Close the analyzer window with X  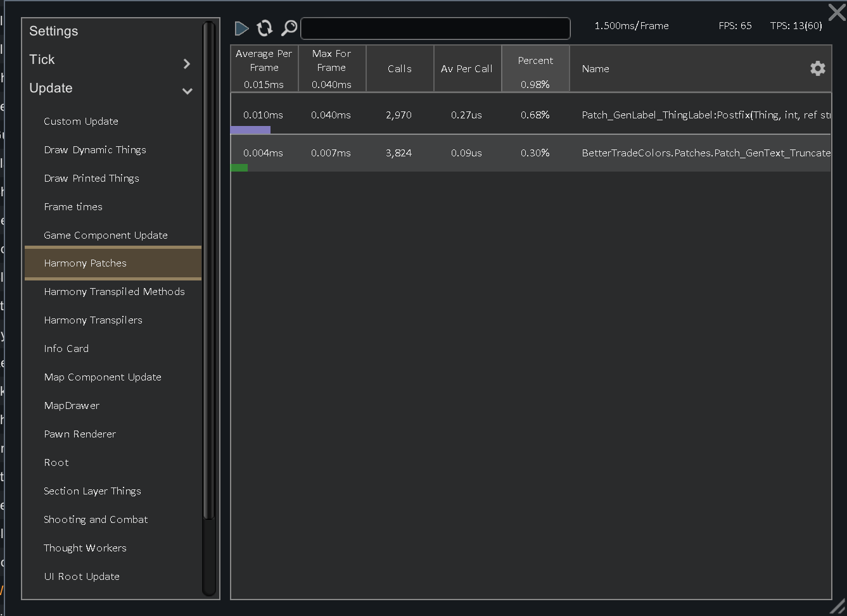[837, 12]
